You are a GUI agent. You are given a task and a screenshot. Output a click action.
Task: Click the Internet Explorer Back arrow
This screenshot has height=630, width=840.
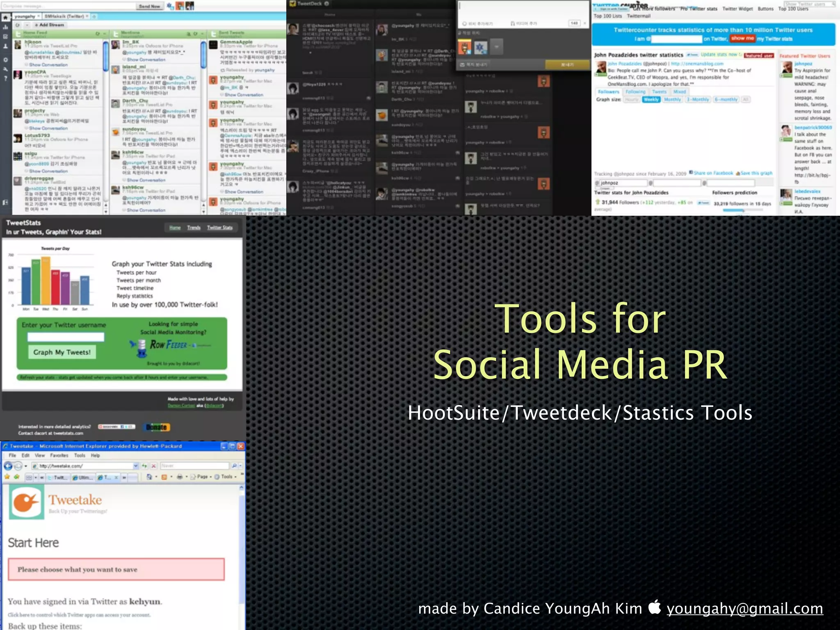click(8, 466)
